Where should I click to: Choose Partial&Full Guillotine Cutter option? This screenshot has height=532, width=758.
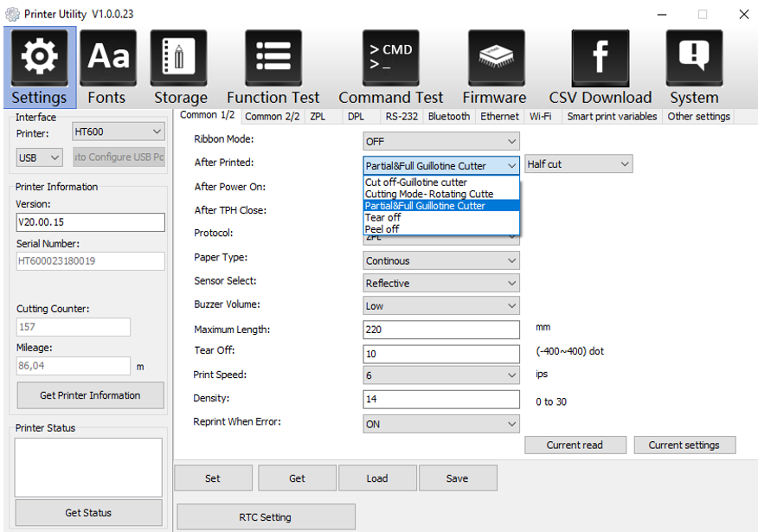click(x=441, y=205)
